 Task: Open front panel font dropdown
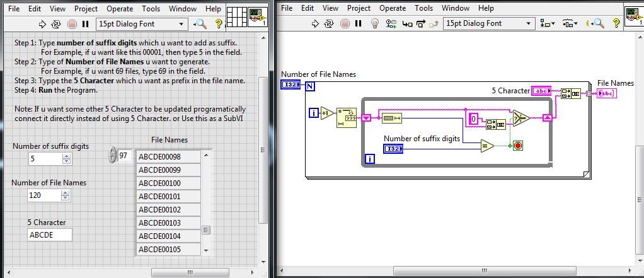(x=142, y=23)
